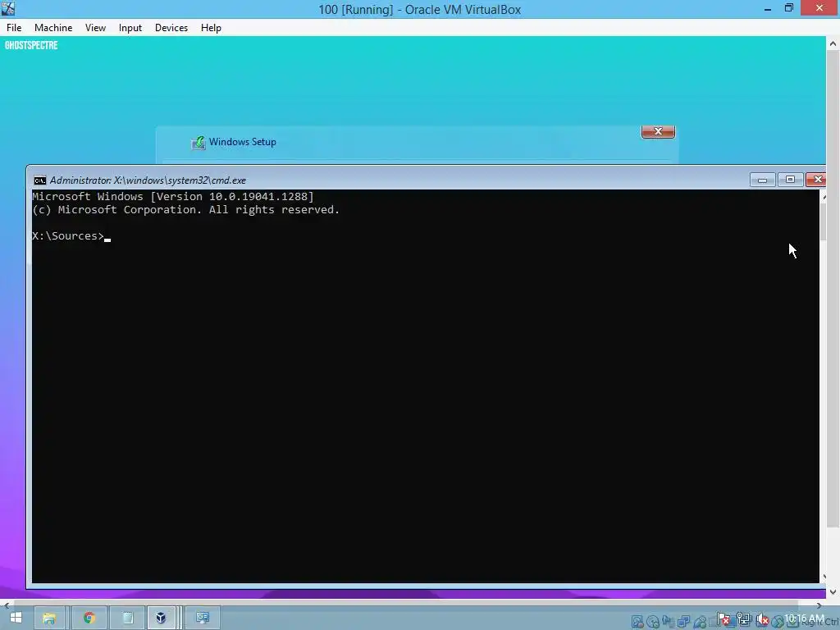Image resolution: width=840 pixels, height=630 pixels.
Task: Restore down the VirtualBox window
Action: point(789,8)
